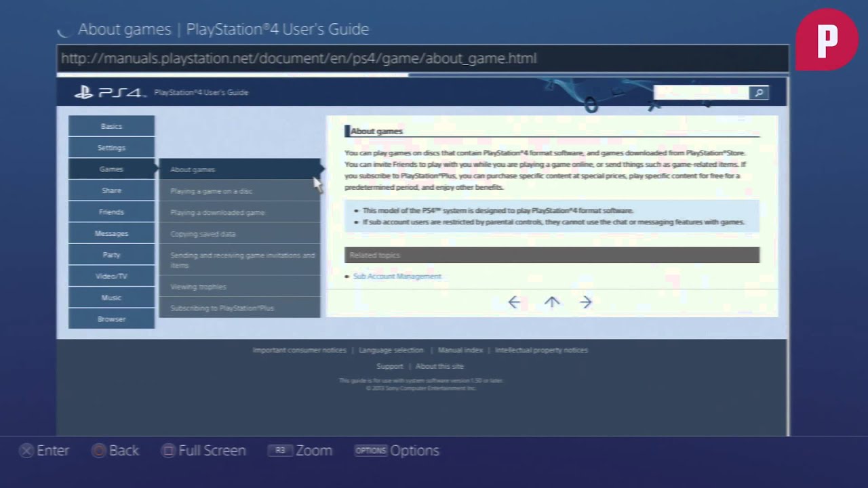868x488 pixels.
Task: Select About games submenu item
Action: coord(239,169)
